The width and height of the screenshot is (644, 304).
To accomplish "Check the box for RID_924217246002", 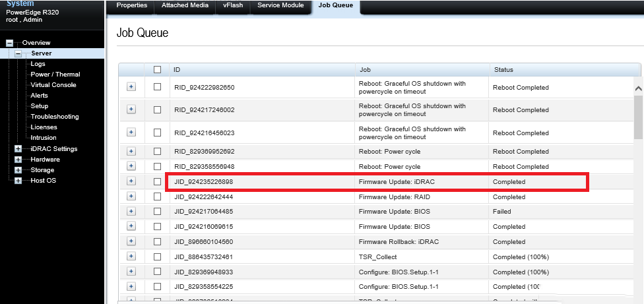I will (157, 109).
